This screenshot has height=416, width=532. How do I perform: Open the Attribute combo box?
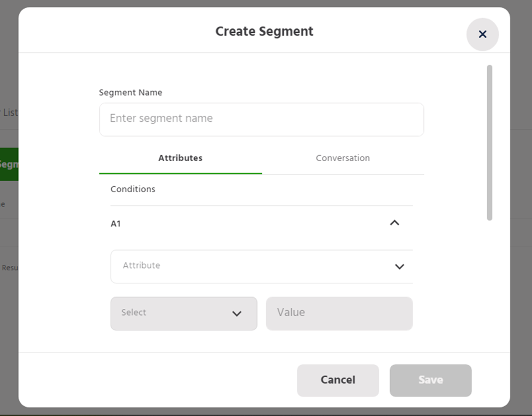click(x=256, y=266)
